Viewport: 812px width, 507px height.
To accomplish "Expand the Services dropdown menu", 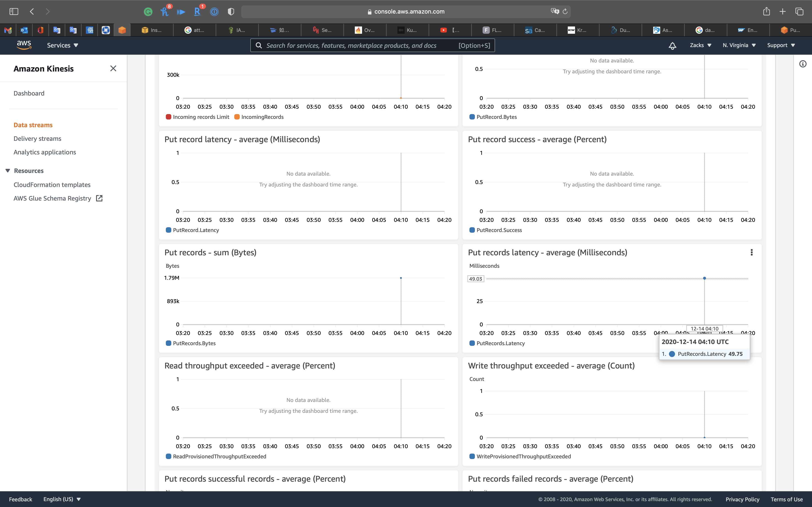I will click(62, 45).
